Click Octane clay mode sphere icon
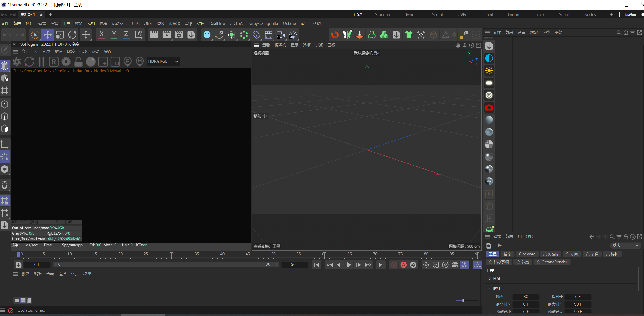Image resolution: width=644 pixels, height=316 pixels. 91,62
